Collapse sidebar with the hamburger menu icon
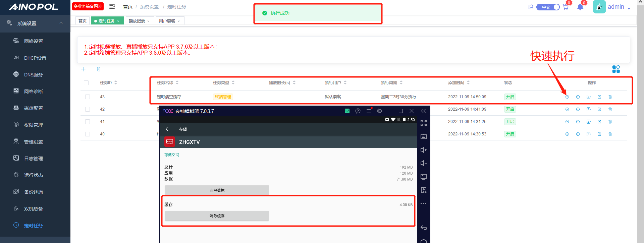The image size is (644, 243). pyautogui.click(x=112, y=6)
